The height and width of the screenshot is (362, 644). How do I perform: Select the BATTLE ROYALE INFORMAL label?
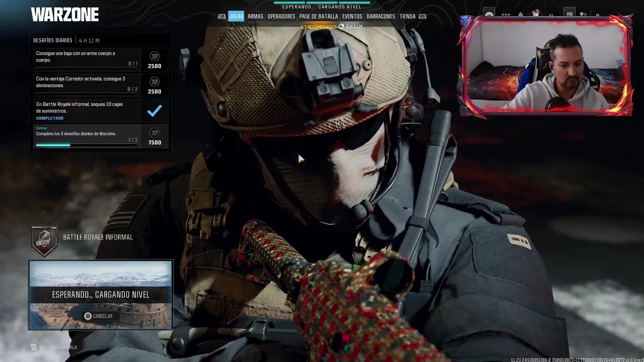pos(98,237)
